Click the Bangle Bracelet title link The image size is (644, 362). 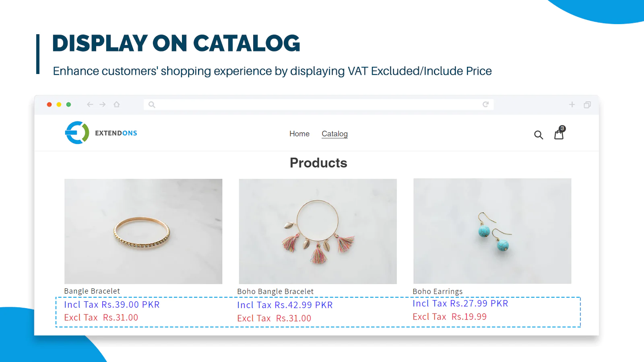coord(92,291)
